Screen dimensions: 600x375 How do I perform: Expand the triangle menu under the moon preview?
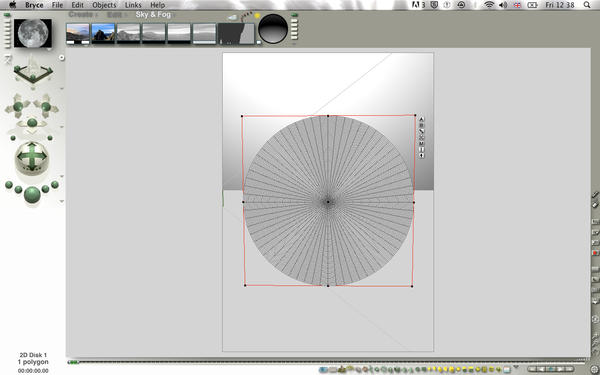pos(49,50)
